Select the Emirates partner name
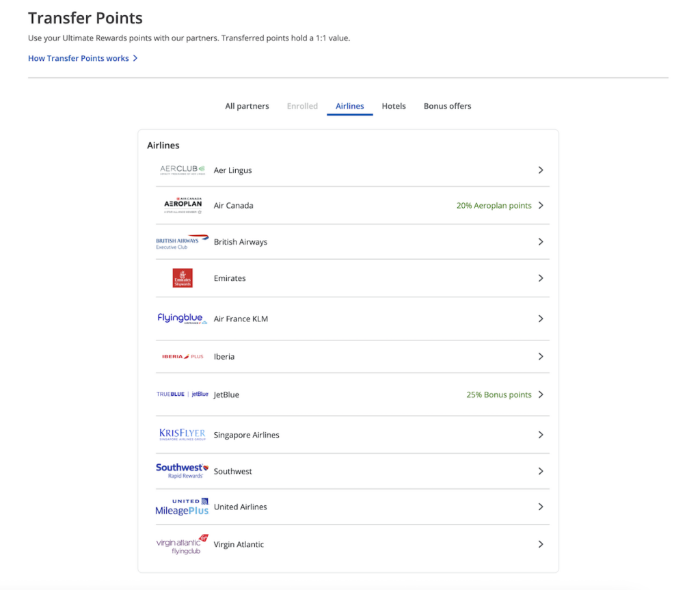This screenshot has height=590, width=700. point(230,278)
